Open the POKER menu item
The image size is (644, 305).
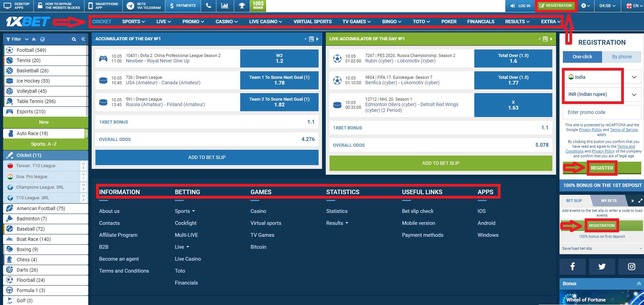449,21
